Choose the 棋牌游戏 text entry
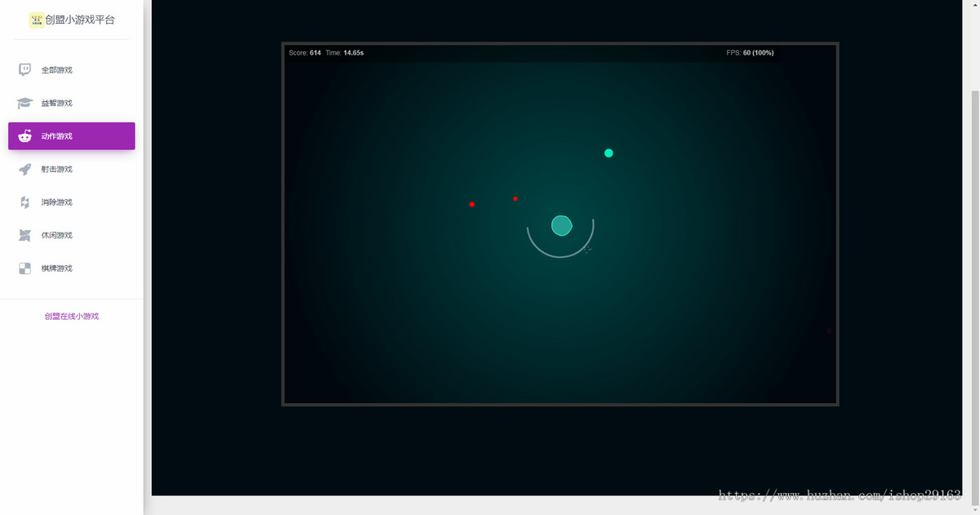The height and width of the screenshot is (515, 980). pyautogui.click(x=57, y=269)
